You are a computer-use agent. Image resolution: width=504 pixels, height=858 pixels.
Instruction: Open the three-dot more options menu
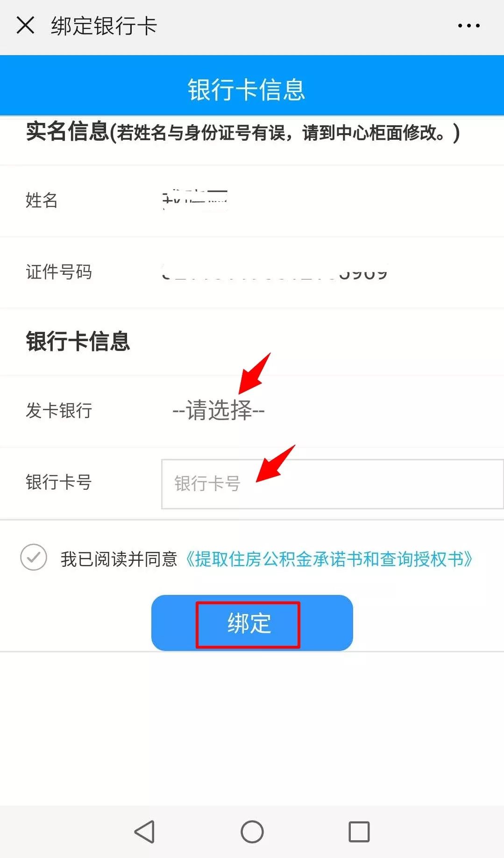pyautogui.click(x=469, y=26)
